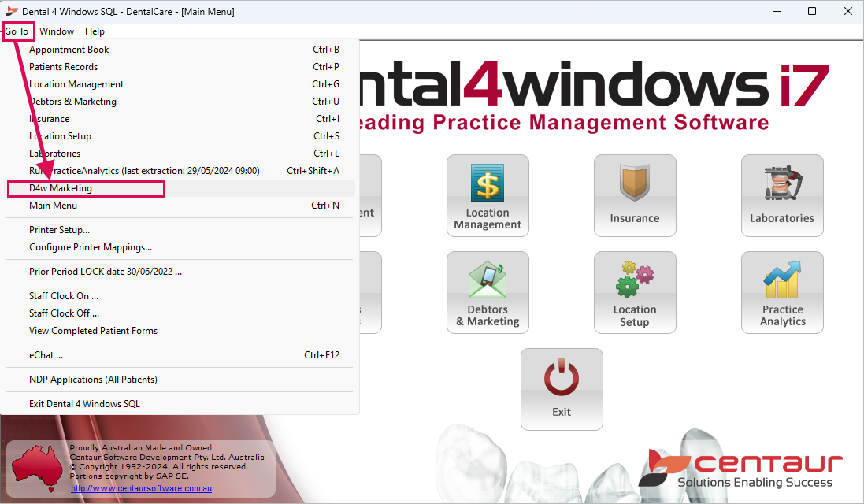864x504 pixels.
Task: Click the Dental 4 Windows title bar icon
Action: 11,11
